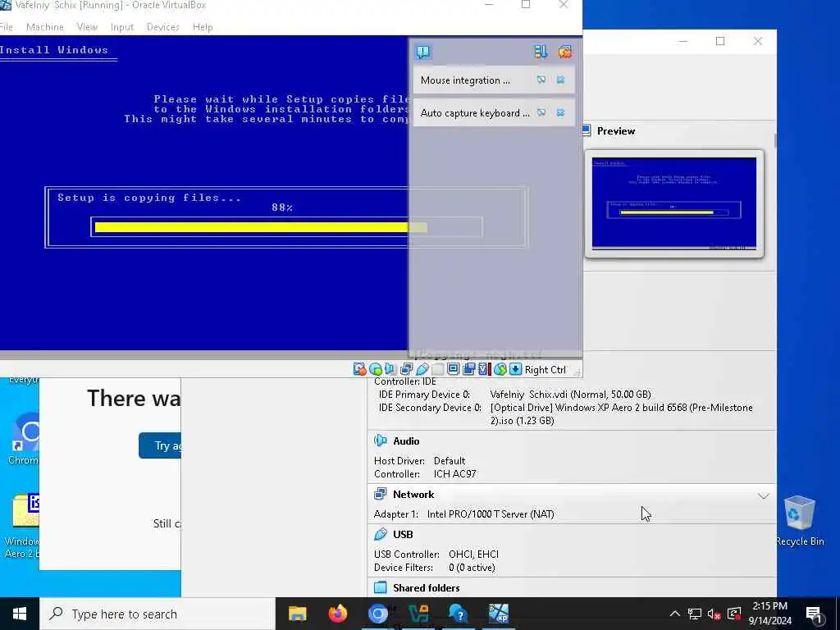Click the Intel PRO/1000 T Server adapter text
The image size is (840, 630).
coord(491,514)
